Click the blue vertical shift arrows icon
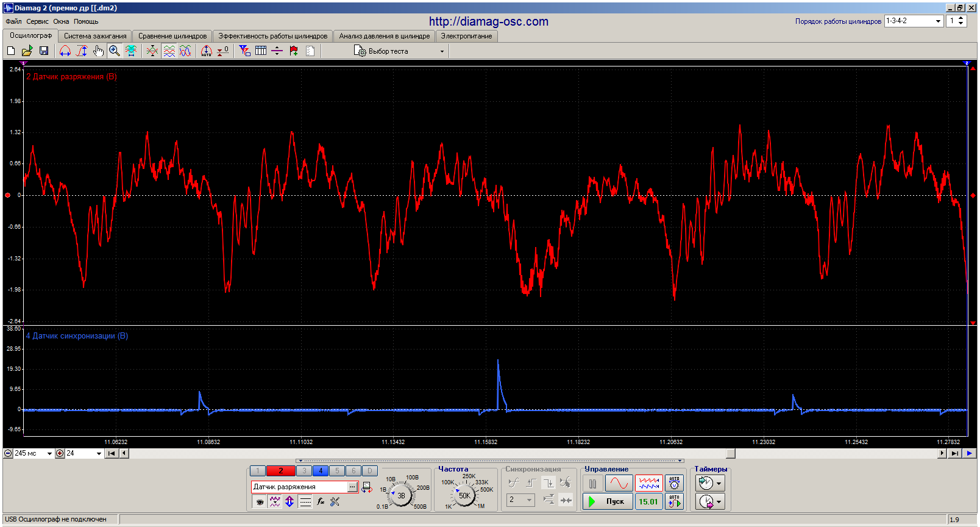 tap(289, 502)
